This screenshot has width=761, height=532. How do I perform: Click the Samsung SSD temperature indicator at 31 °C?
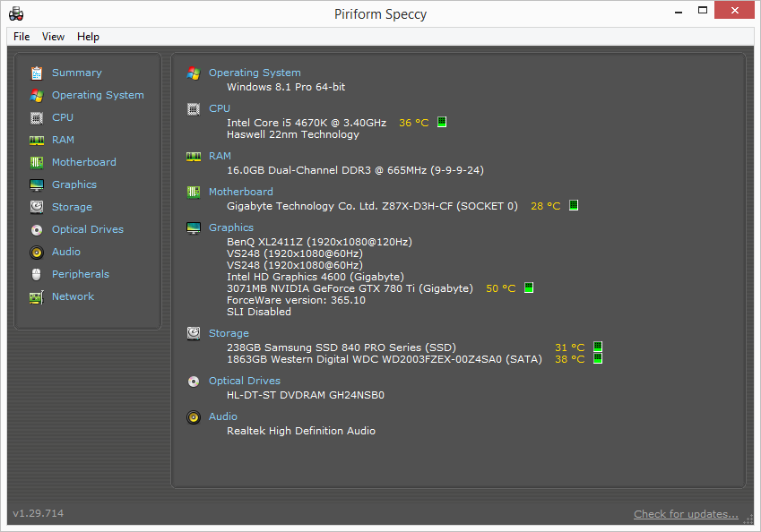pos(598,348)
